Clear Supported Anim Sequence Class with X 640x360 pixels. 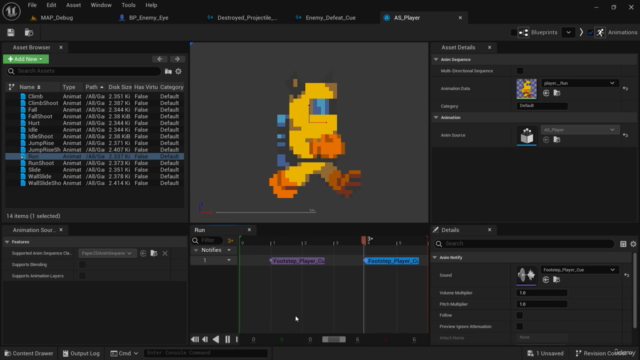point(165,253)
